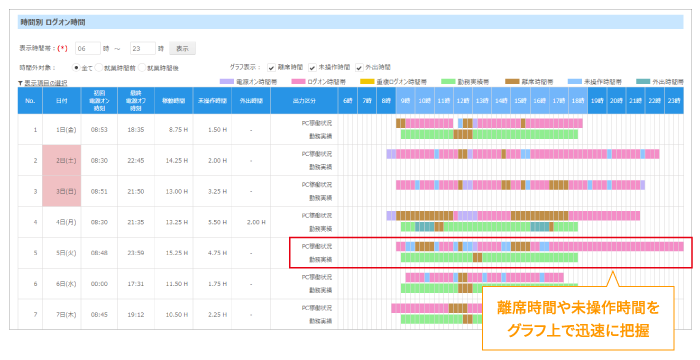Click the outing time 2.00 H in row 4

[256, 222]
